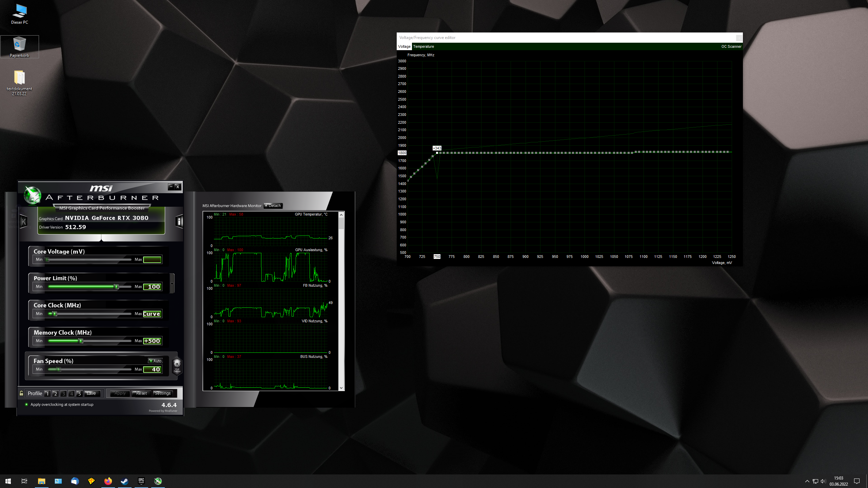Show hidden system tray icons chevron

click(x=807, y=481)
